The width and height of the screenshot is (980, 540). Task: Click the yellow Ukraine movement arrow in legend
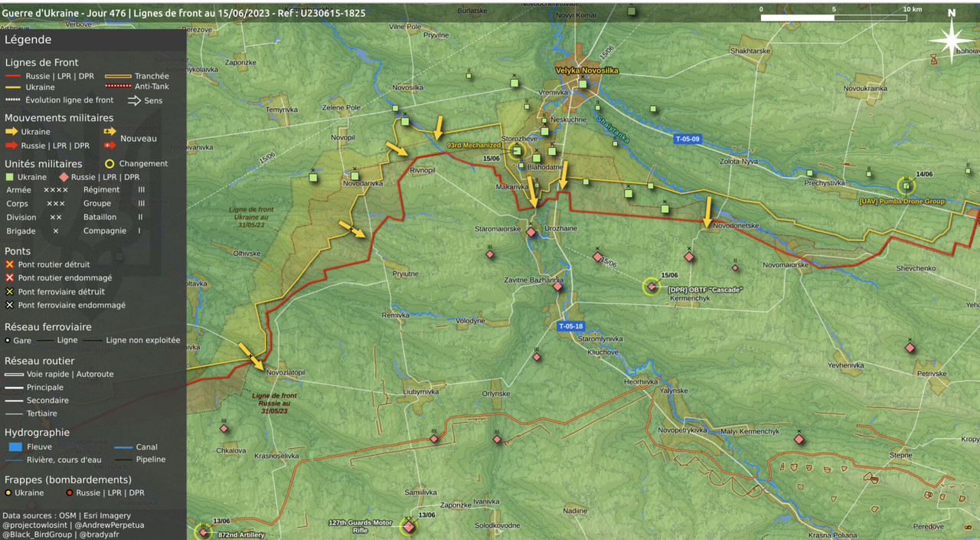11,132
